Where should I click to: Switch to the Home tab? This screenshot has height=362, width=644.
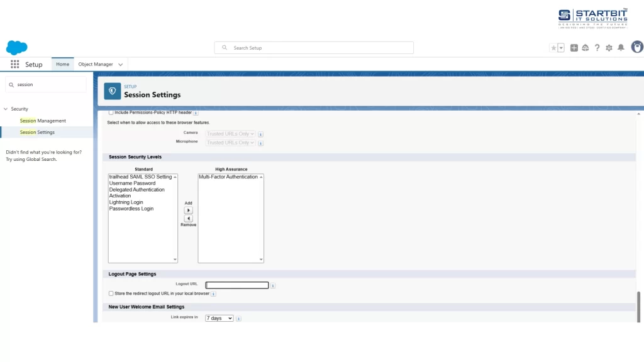[x=62, y=64]
